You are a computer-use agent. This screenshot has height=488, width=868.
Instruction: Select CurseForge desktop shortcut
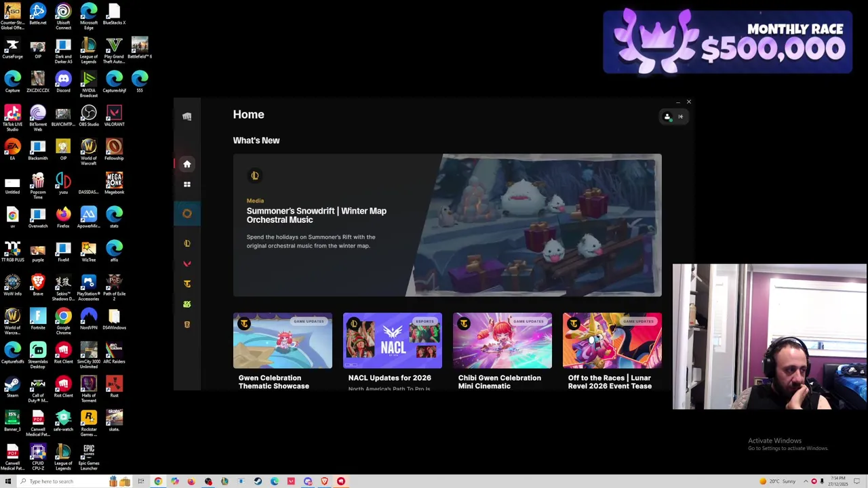tap(12, 48)
